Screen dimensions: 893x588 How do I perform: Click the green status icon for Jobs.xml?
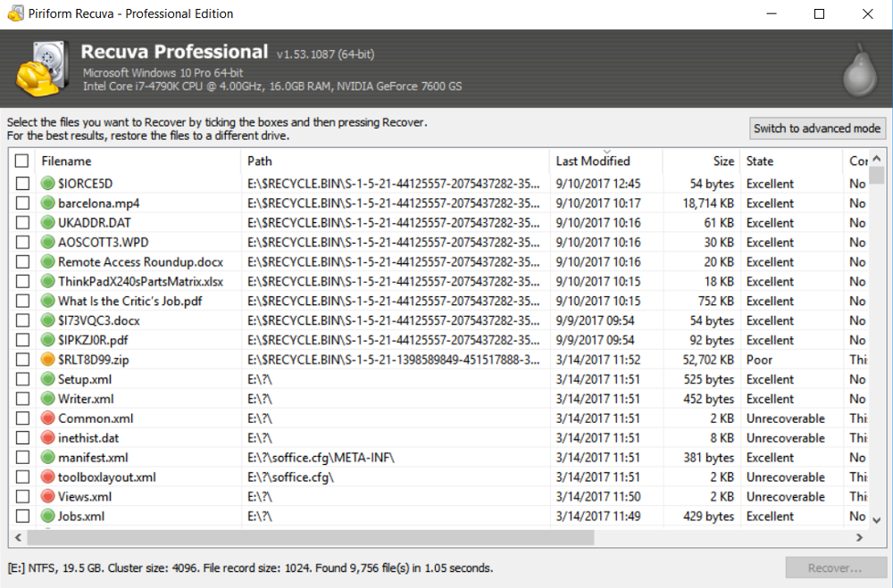[x=48, y=517]
